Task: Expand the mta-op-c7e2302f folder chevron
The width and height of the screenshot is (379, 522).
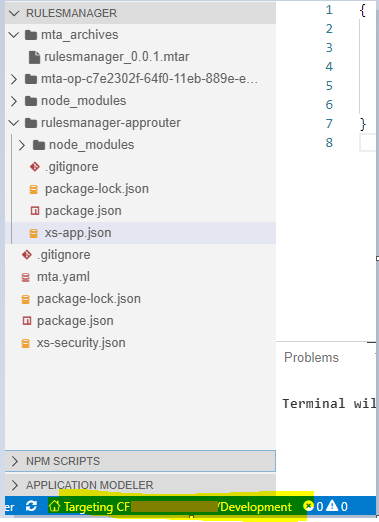Action: pyautogui.click(x=14, y=79)
